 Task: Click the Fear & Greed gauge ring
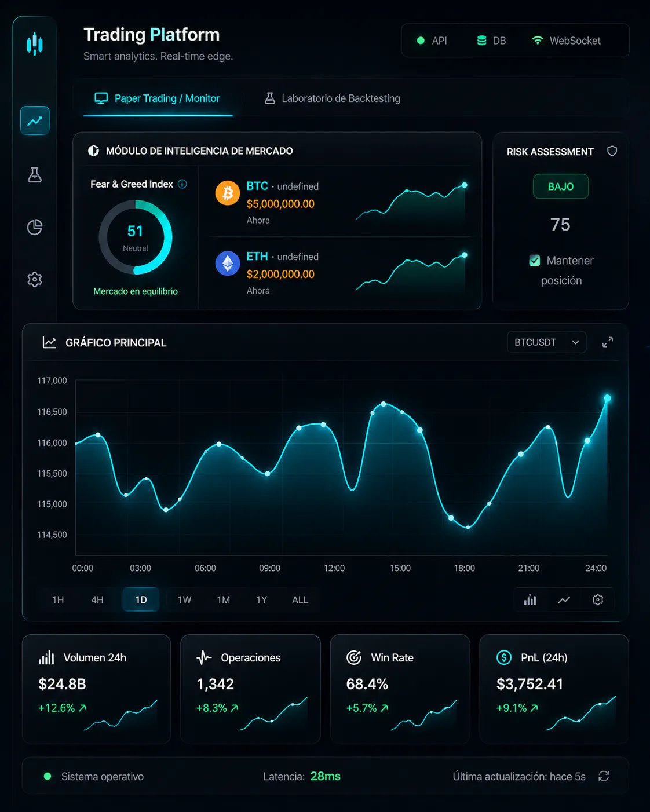pos(136,237)
